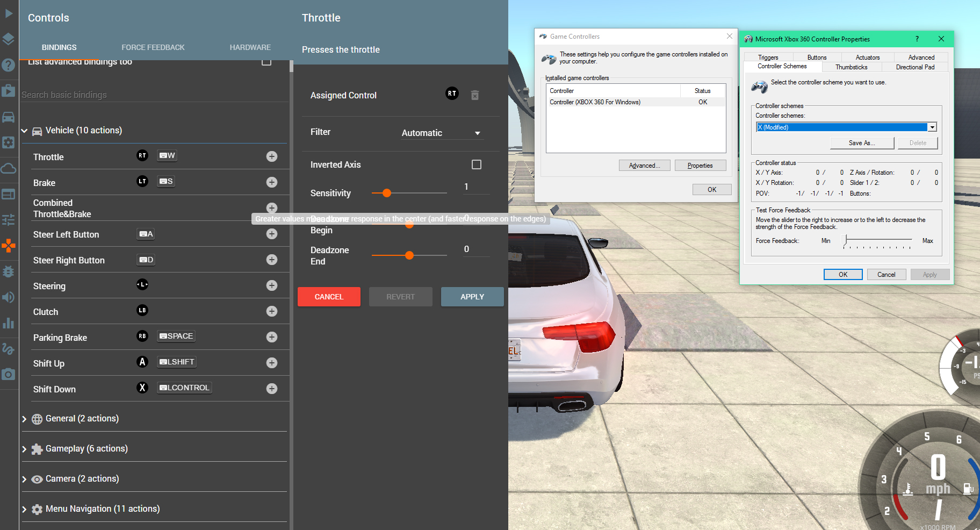Click the Force Feedback strength slider
This screenshot has width=980, height=530.
pyautogui.click(x=877, y=241)
